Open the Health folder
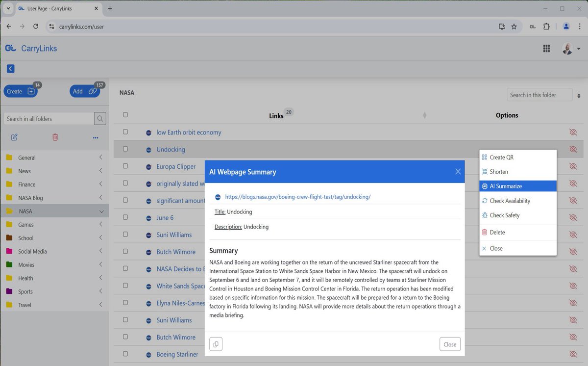This screenshot has height=366, width=588. [25, 278]
